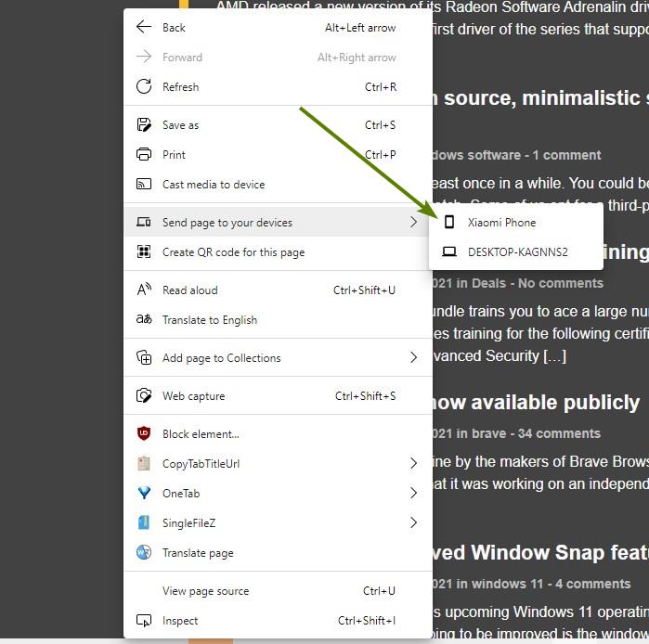The image size is (649, 644).
Task: Click the OneTab funnel icon
Action: pos(144,493)
